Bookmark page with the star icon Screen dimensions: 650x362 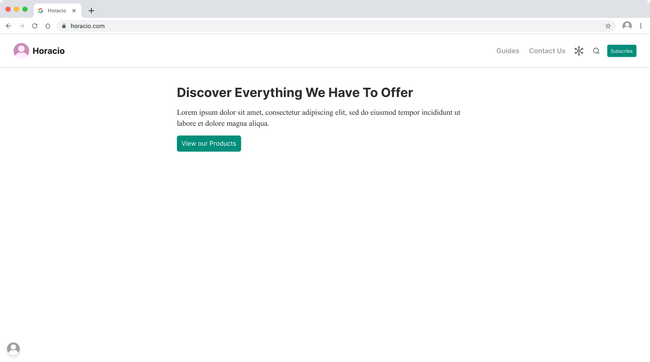(608, 26)
